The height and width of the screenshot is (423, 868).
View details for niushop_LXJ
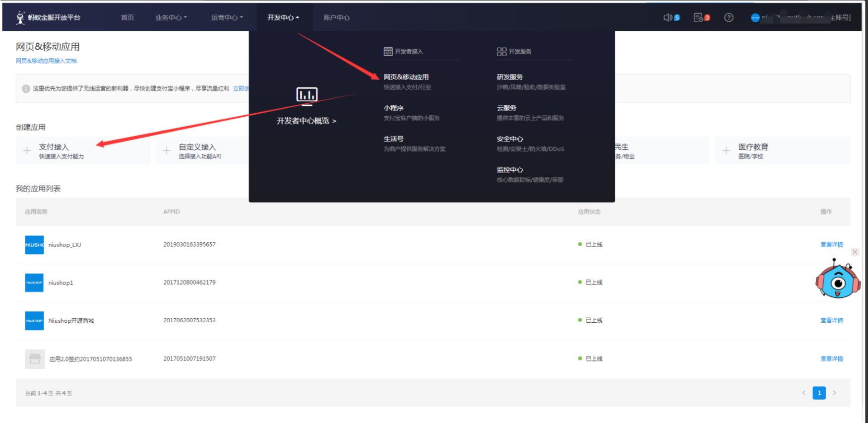coord(832,245)
